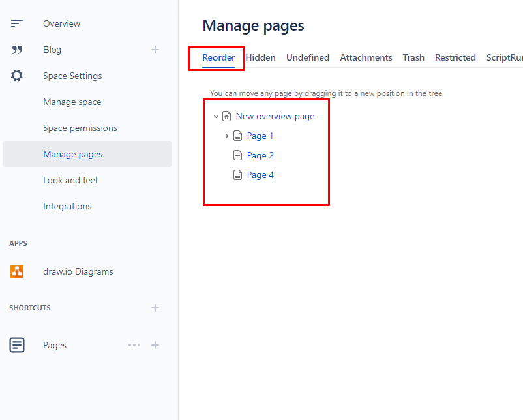
Task: Click the Blog quotation mark icon
Action: click(17, 50)
